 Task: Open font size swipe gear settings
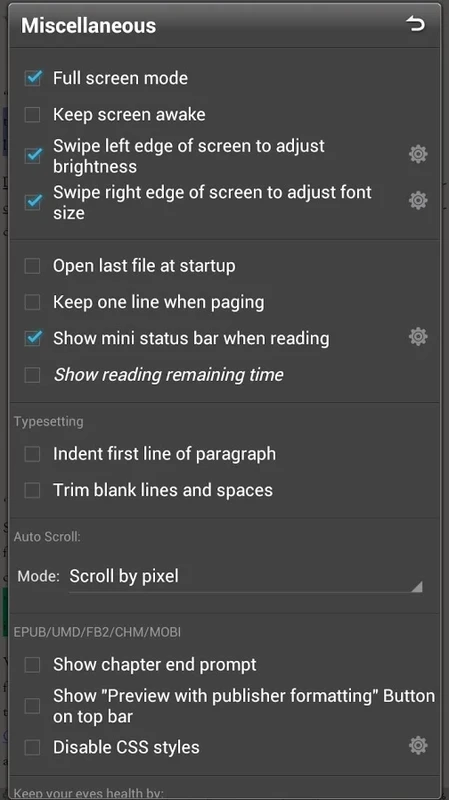(418, 200)
